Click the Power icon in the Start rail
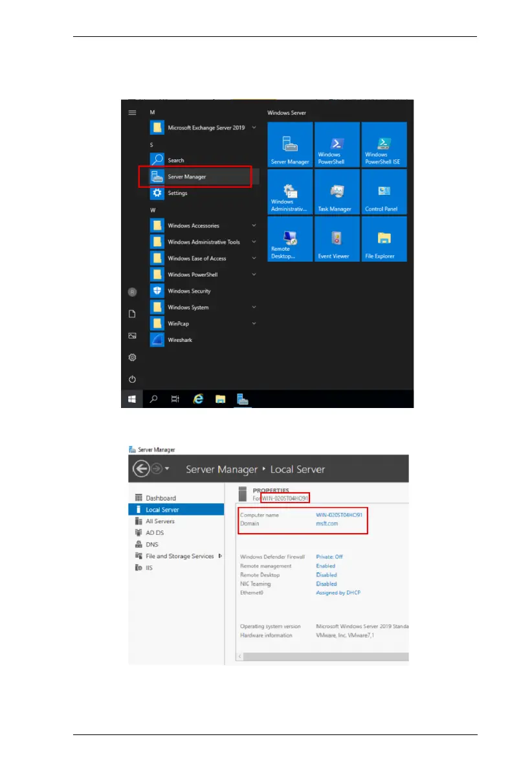This screenshot has height=772, width=532. 133,379
